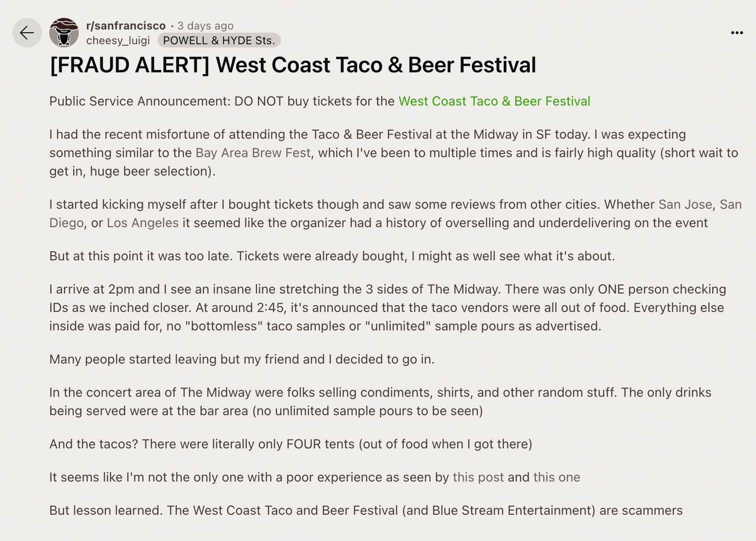Visit the r/sanfrancisco subreddit name link
This screenshot has height=541, width=756.
126,26
